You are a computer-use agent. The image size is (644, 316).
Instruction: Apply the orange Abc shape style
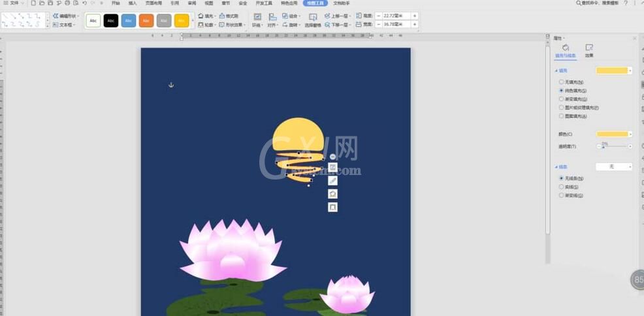click(146, 20)
